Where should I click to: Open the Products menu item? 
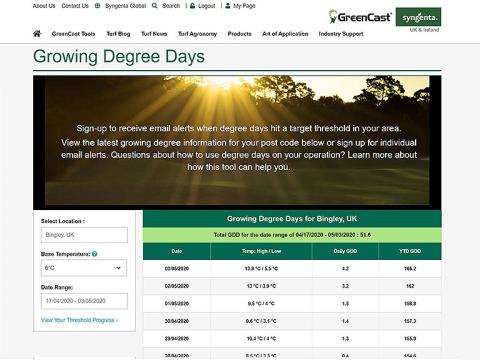tap(239, 34)
